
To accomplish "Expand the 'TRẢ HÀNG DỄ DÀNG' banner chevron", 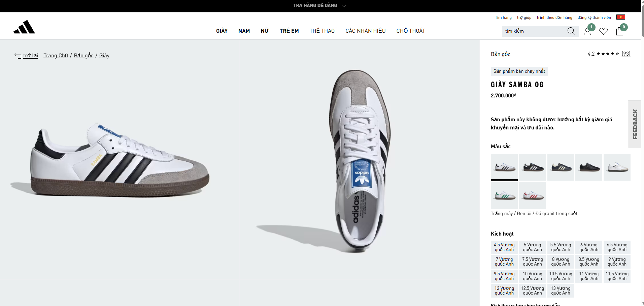I will click(x=344, y=5).
